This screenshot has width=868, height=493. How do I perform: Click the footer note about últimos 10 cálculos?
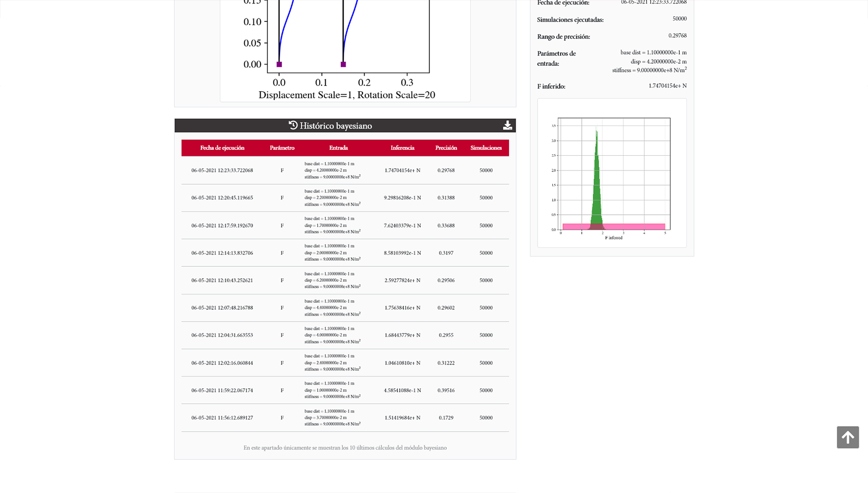(x=345, y=448)
